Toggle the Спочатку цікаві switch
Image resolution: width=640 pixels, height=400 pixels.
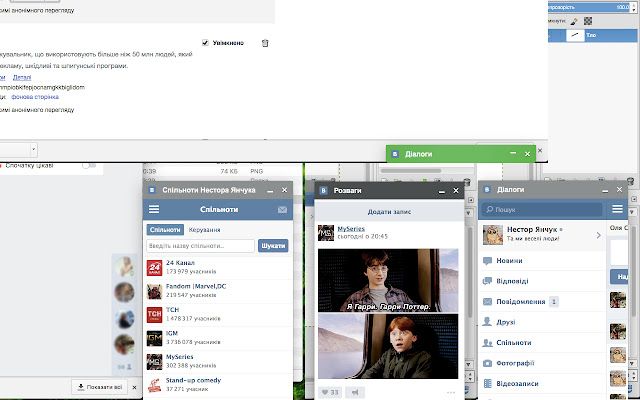pyautogui.click(x=89, y=166)
